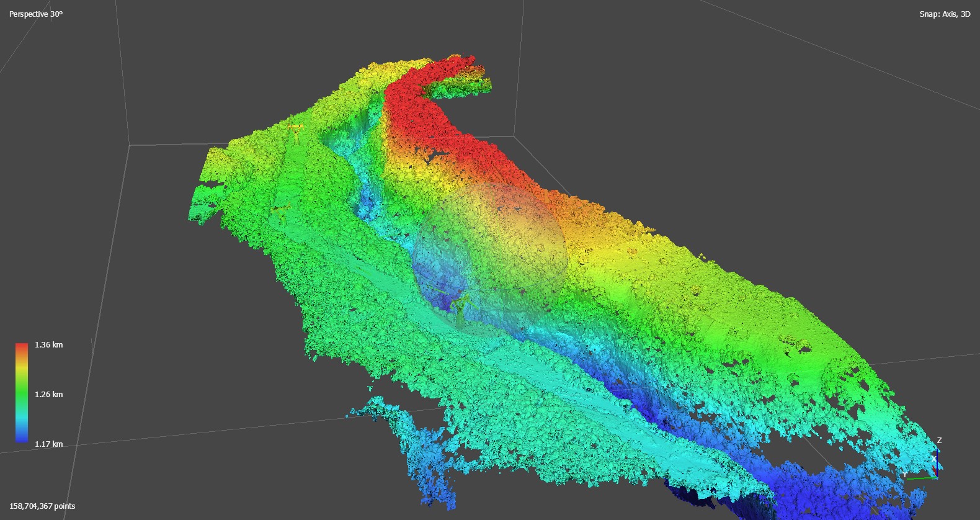Screen dimensions: 980x520
Task: Click the Z label on axis gizmo
Action: [x=939, y=441]
